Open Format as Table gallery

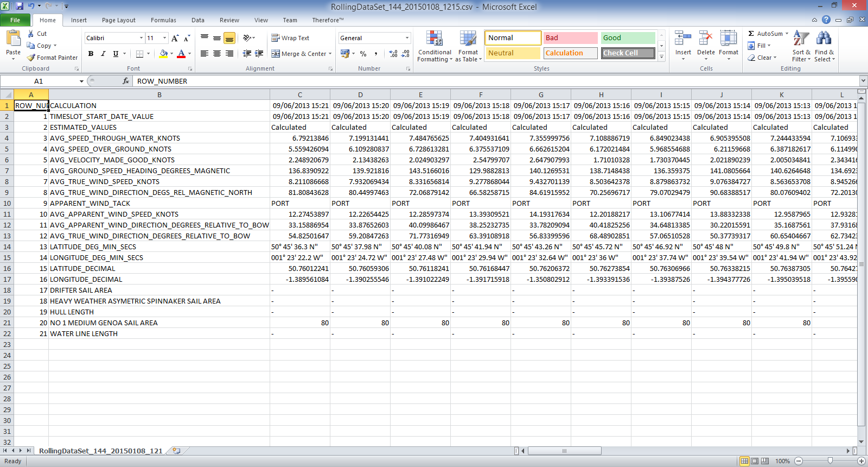coord(468,46)
